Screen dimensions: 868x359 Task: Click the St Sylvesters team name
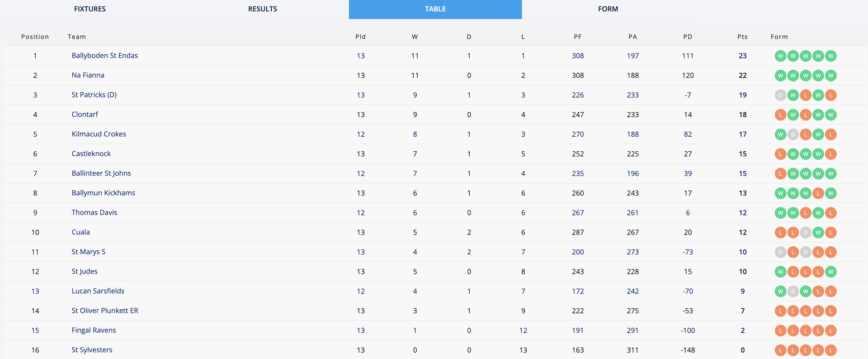click(x=92, y=350)
